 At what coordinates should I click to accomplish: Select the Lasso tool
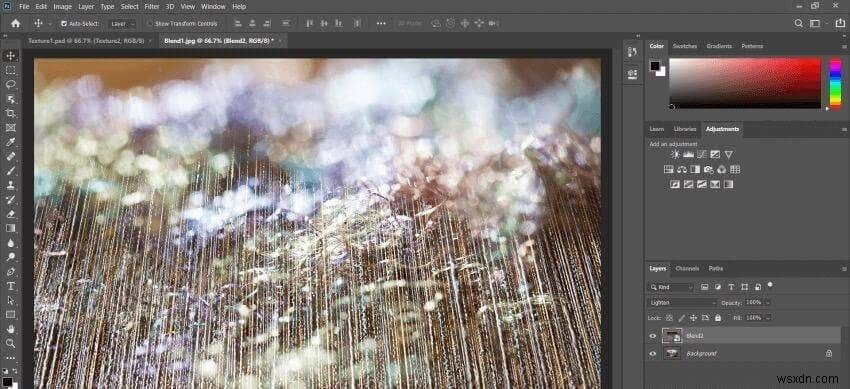point(10,85)
